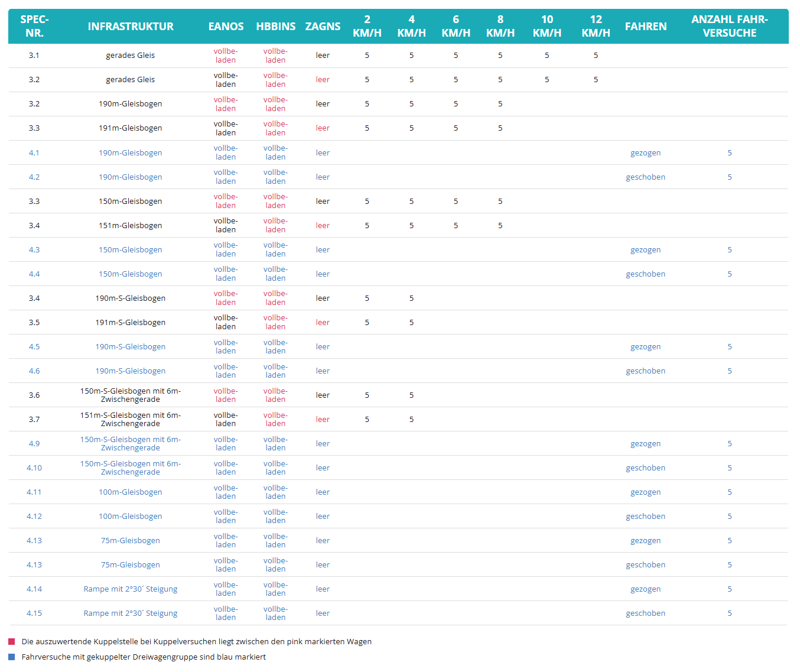Click the 12 KM/H column header
The image size is (800, 672).
[x=596, y=27]
